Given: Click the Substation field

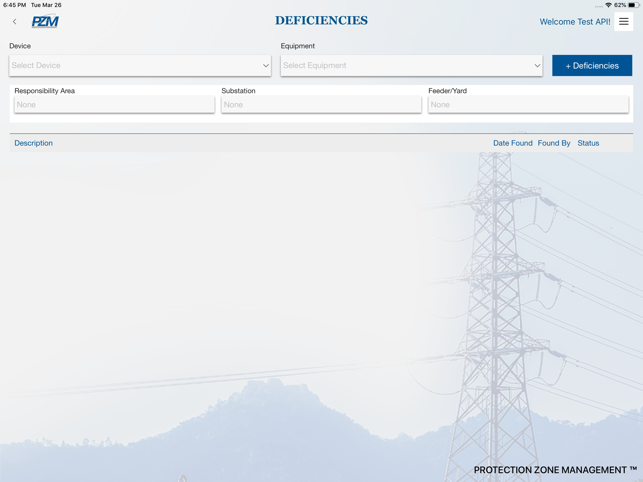Looking at the screenshot, I should (x=321, y=105).
